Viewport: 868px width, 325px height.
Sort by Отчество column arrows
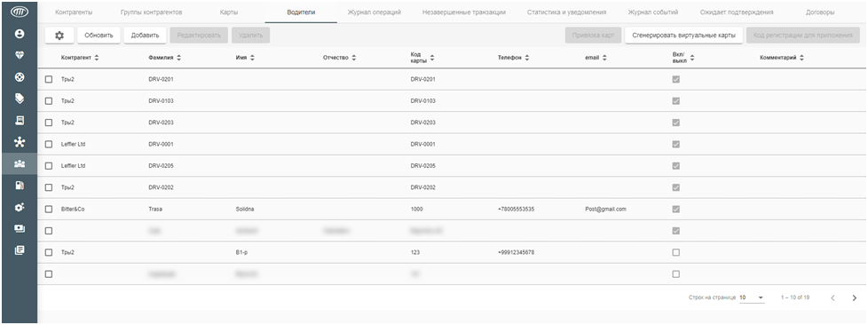tap(354, 58)
